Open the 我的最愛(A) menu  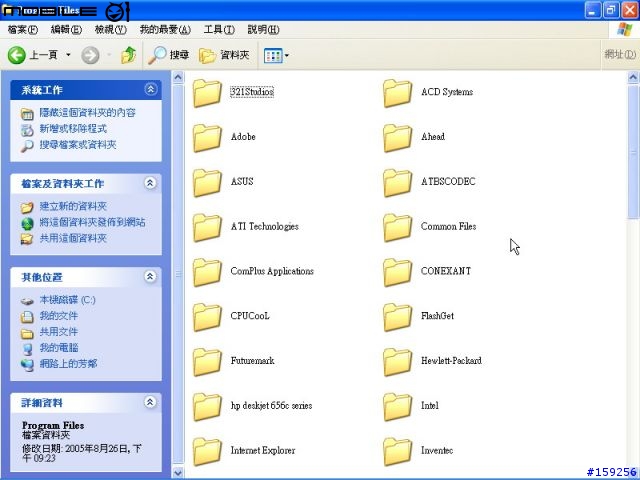(165, 29)
